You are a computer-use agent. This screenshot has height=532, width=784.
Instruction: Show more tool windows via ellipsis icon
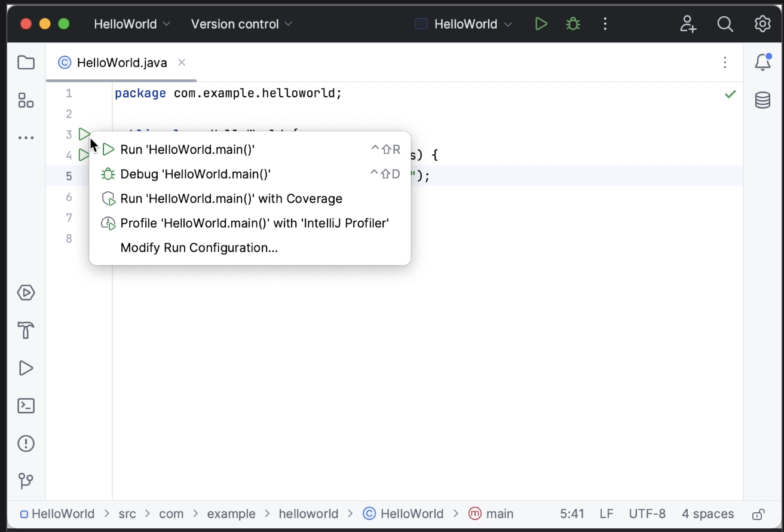pyautogui.click(x=26, y=138)
